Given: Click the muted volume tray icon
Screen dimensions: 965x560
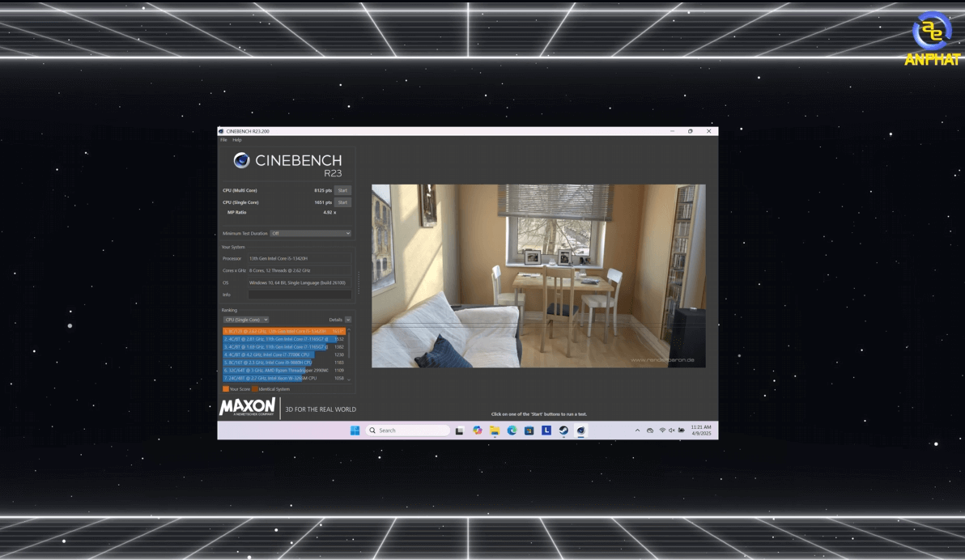Looking at the screenshot, I should pos(672,431).
